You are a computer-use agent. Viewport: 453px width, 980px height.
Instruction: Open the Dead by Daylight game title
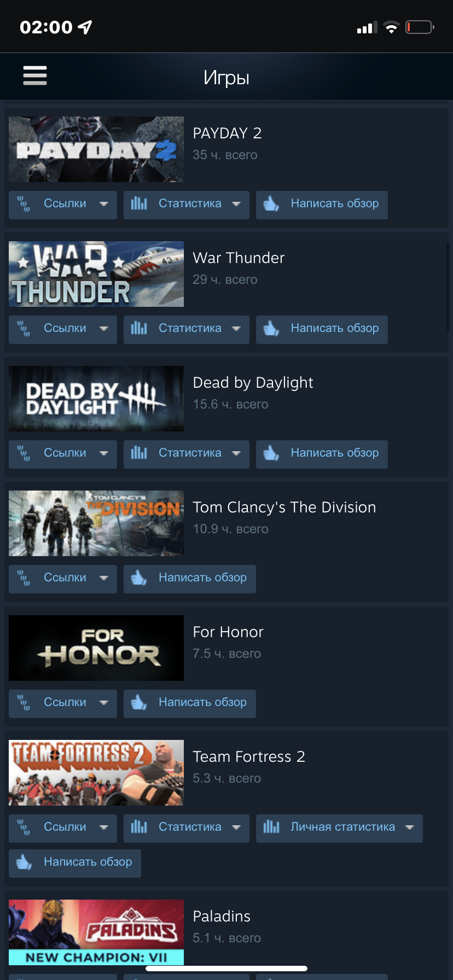(253, 383)
